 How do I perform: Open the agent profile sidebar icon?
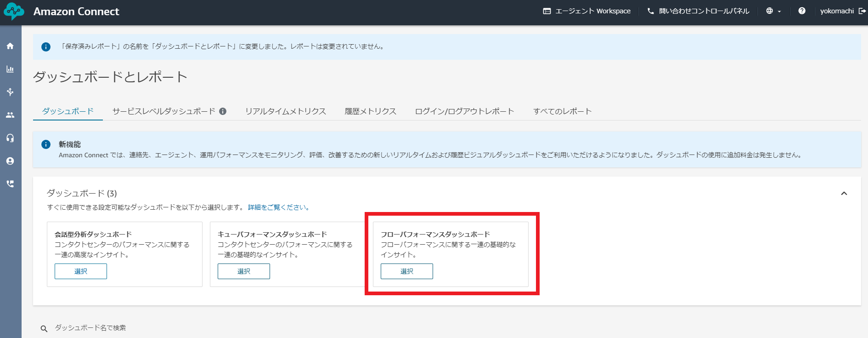[x=10, y=161]
